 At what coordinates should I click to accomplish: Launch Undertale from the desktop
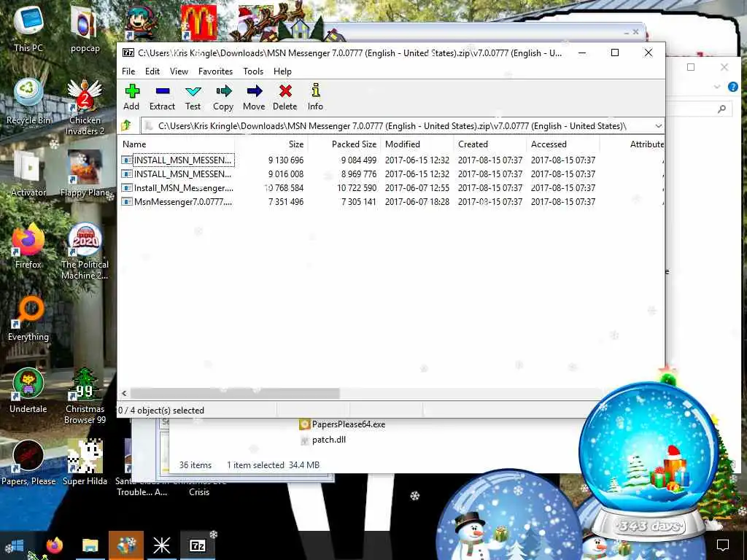point(28,391)
